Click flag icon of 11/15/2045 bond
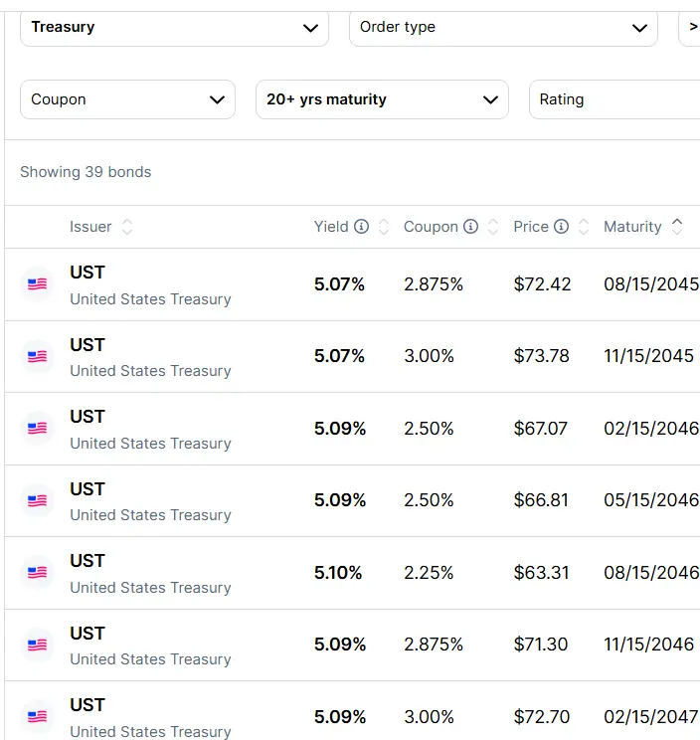Screen dimensions: 700x740 click(37, 356)
